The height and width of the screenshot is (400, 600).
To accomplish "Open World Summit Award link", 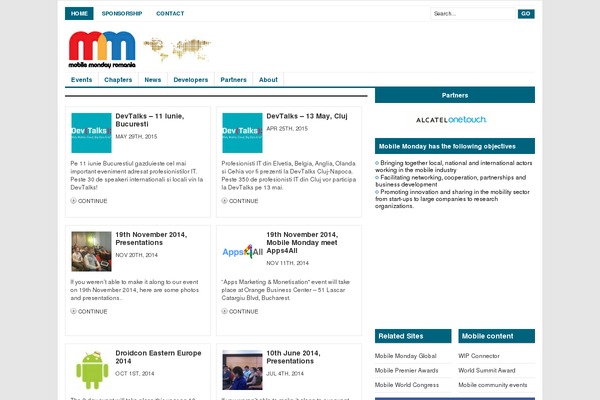I will [487, 371].
